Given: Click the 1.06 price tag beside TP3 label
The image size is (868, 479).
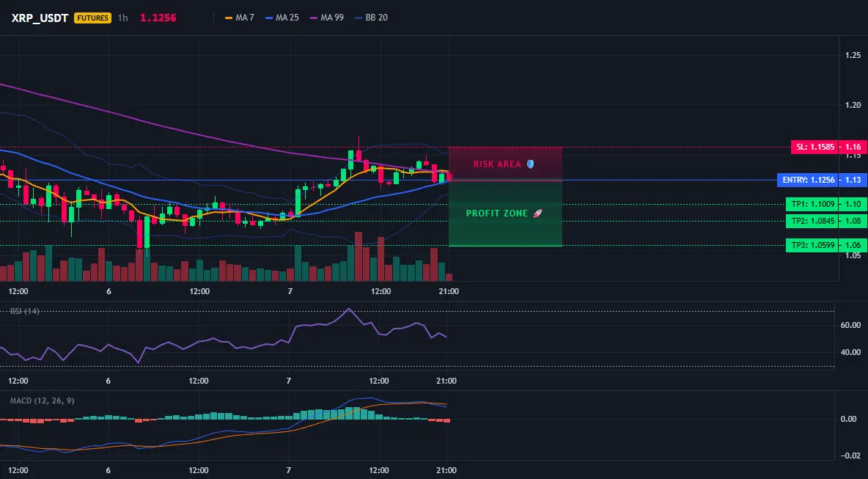Looking at the screenshot, I should click(x=853, y=245).
